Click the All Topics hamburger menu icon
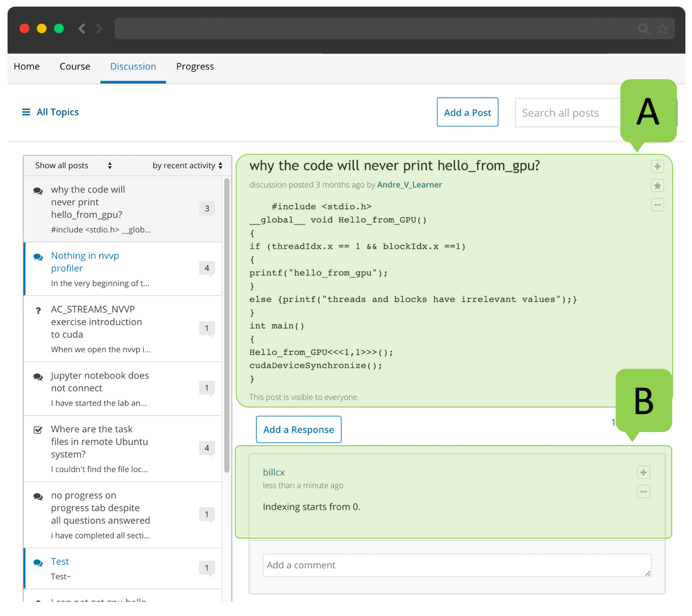Screen dimensions: 692x616 pyautogui.click(x=26, y=112)
